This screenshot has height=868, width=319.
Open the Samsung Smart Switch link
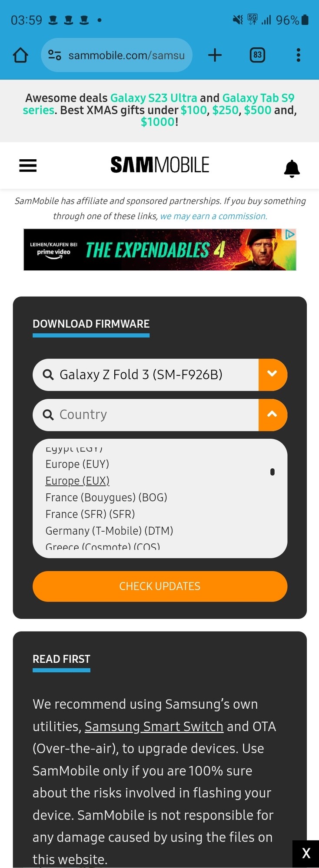(x=154, y=727)
